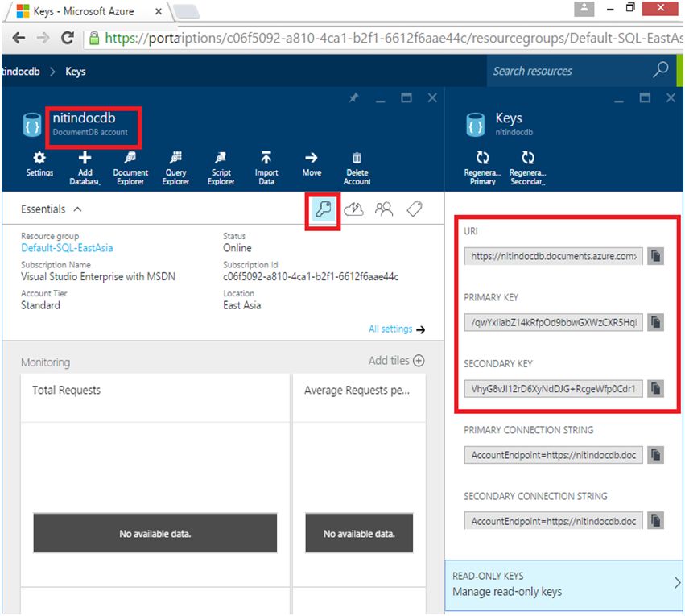Select the Add Database icon
This screenshot has width=685, height=616.
pyautogui.click(x=85, y=164)
